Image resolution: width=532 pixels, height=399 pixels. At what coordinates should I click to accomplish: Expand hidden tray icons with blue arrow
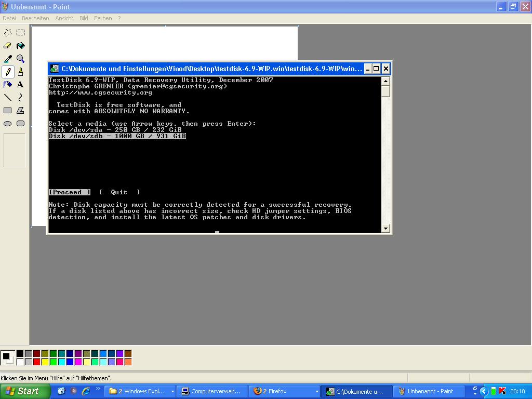click(x=484, y=391)
